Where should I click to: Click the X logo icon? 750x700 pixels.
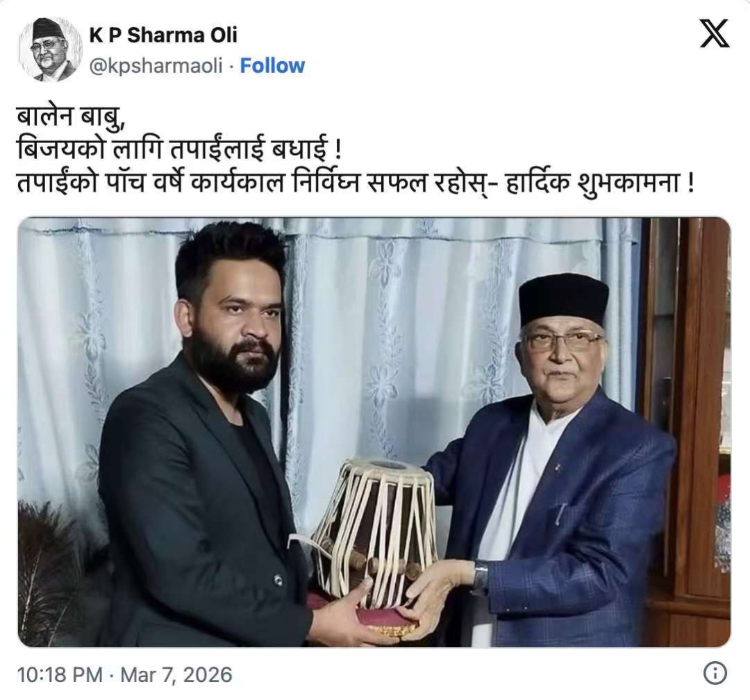tap(714, 33)
